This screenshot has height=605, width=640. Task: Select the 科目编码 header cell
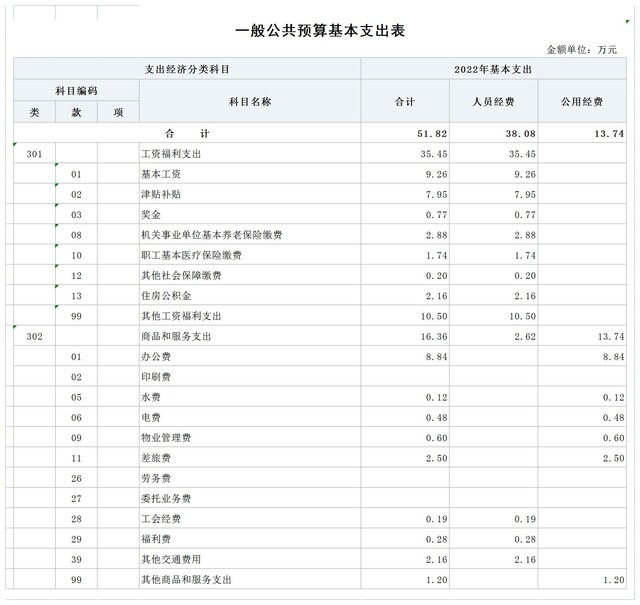click(76, 91)
